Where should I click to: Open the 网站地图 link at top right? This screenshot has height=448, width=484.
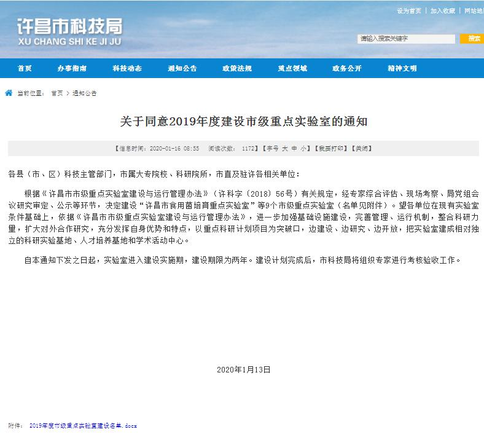coord(474,11)
